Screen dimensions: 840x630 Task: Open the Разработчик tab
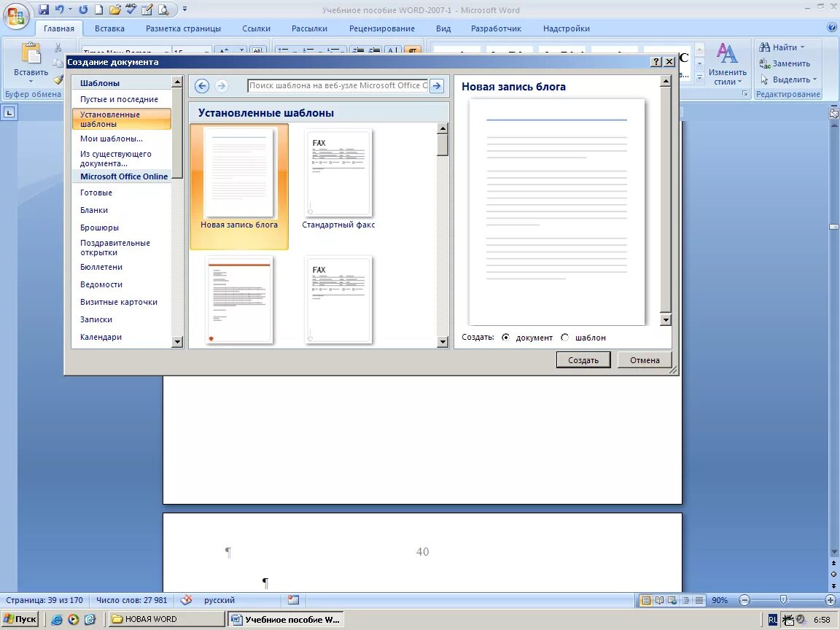(x=496, y=28)
